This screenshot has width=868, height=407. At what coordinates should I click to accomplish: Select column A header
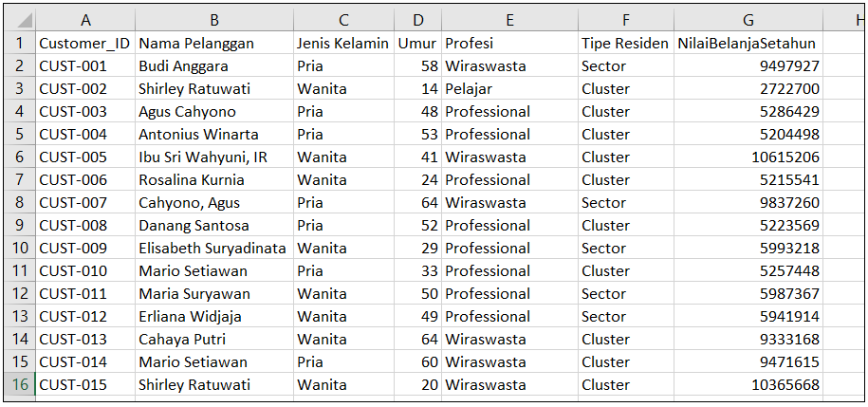tap(85, 20)
